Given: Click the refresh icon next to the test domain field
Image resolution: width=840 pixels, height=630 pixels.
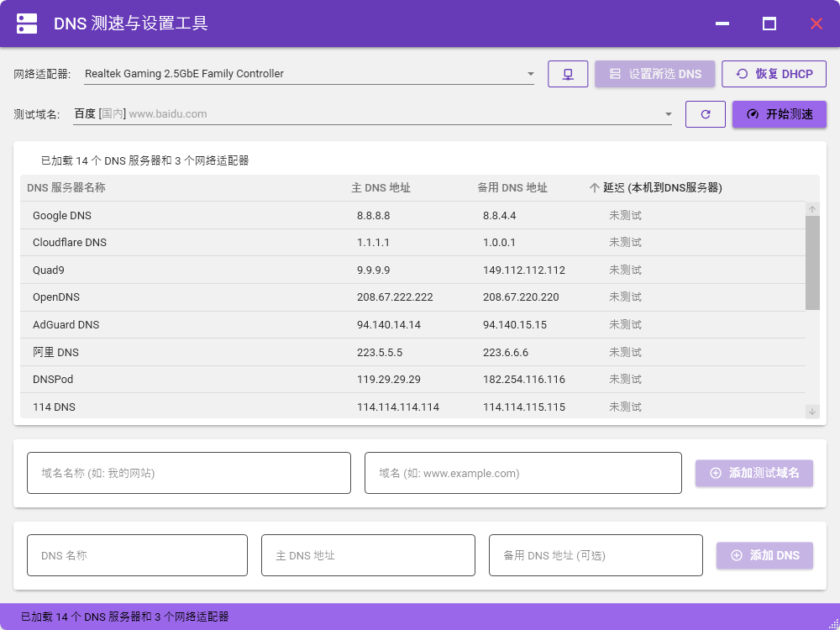Looking at the screenshot, I should pyautogui.click(x=706, y=114).
